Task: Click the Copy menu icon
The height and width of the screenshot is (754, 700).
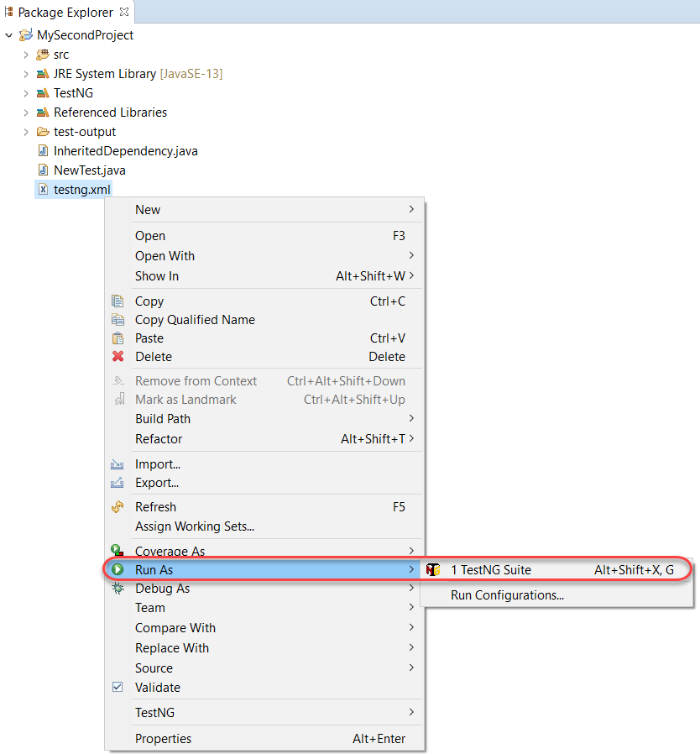Action: (x=118, y=301)
